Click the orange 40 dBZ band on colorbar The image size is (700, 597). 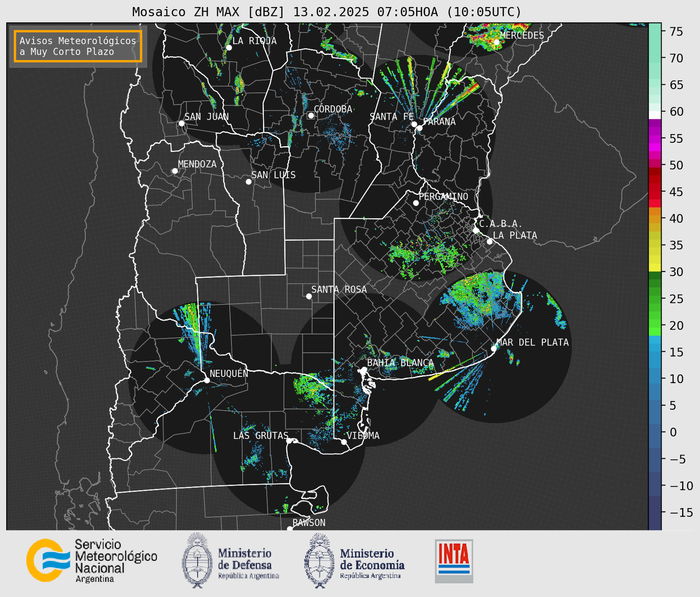tap(655, 219)
